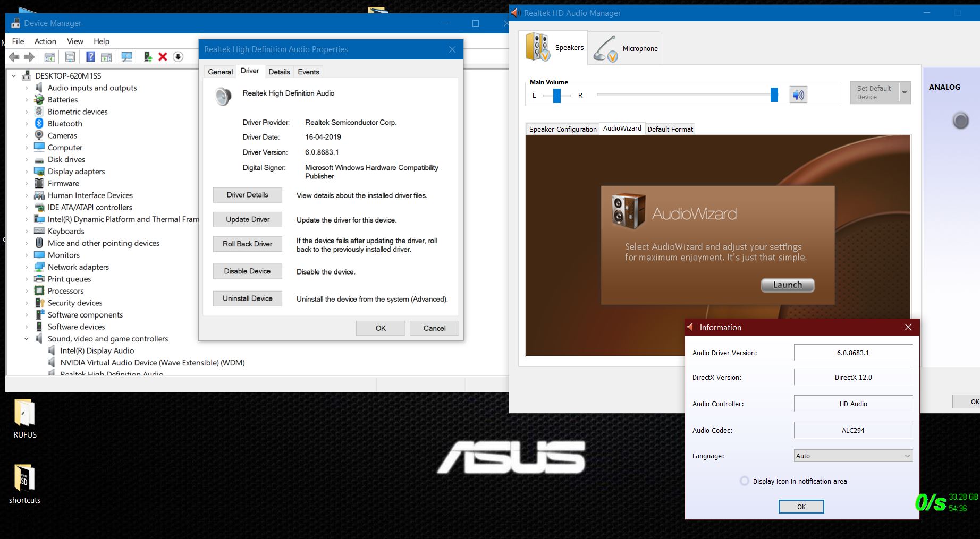980x539 pixels.
Task: Expand the Keyboards category
Action: [27, 231]
